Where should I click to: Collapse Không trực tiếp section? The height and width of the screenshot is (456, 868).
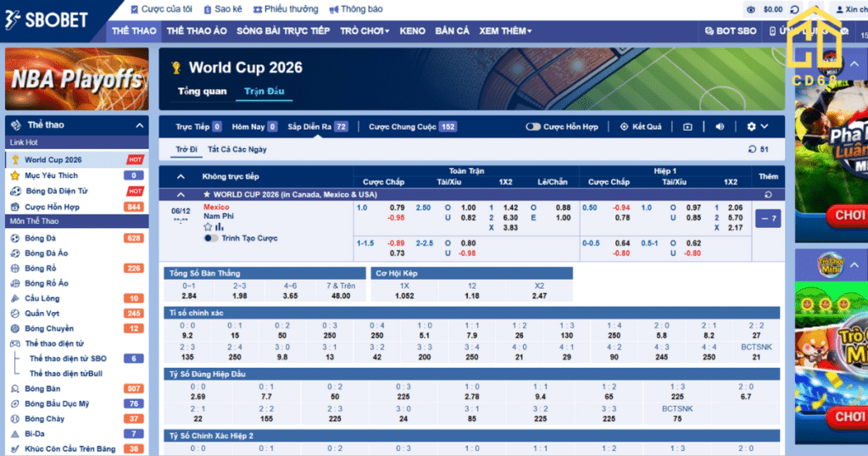tap(181, 176)
